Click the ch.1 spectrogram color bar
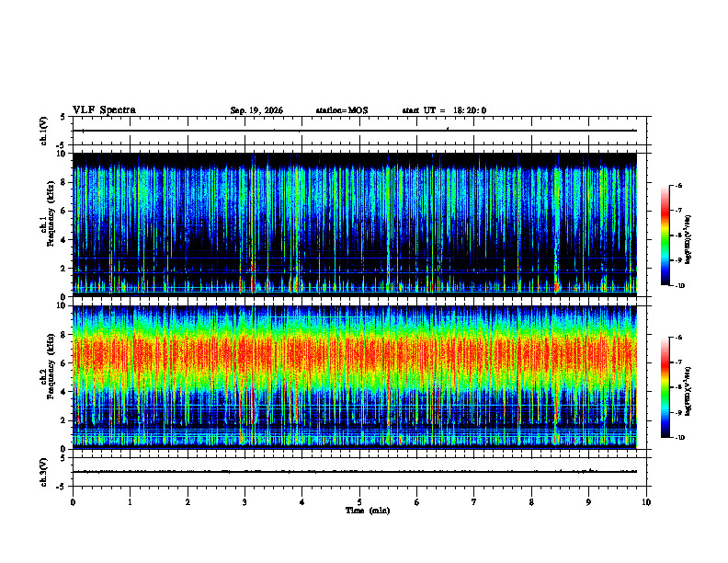 tap(665, 236)
